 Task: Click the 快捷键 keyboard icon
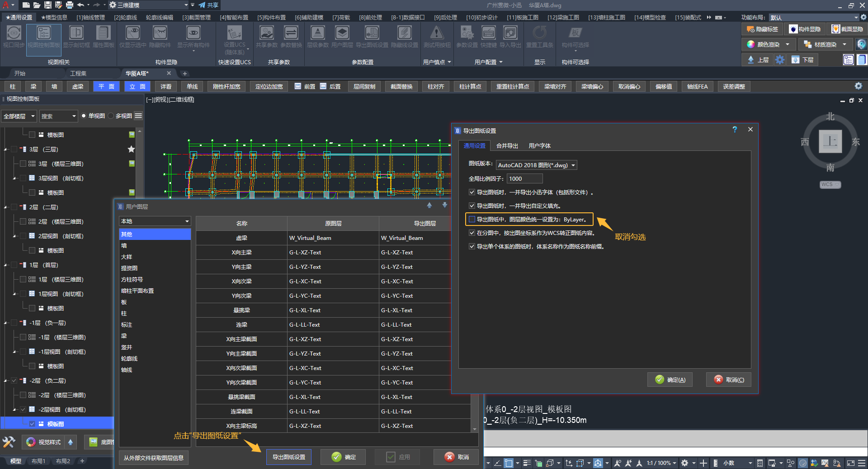(x=488, y=33)
